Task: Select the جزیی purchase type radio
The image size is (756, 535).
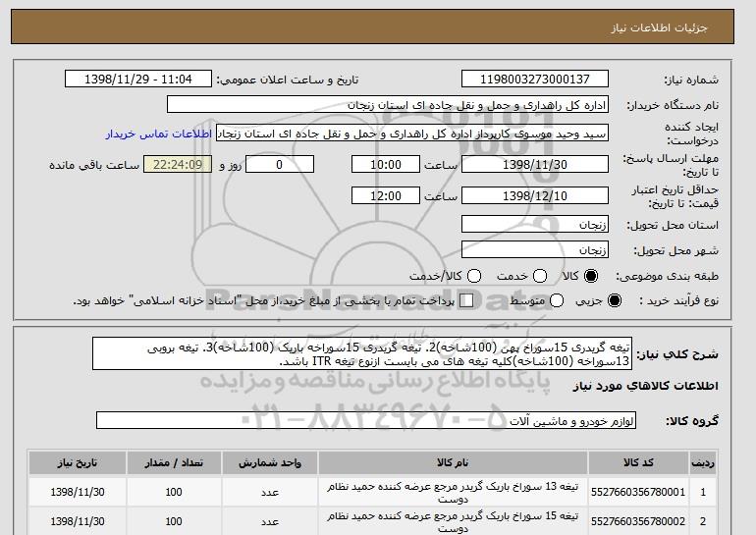Action: click(615, 300)
